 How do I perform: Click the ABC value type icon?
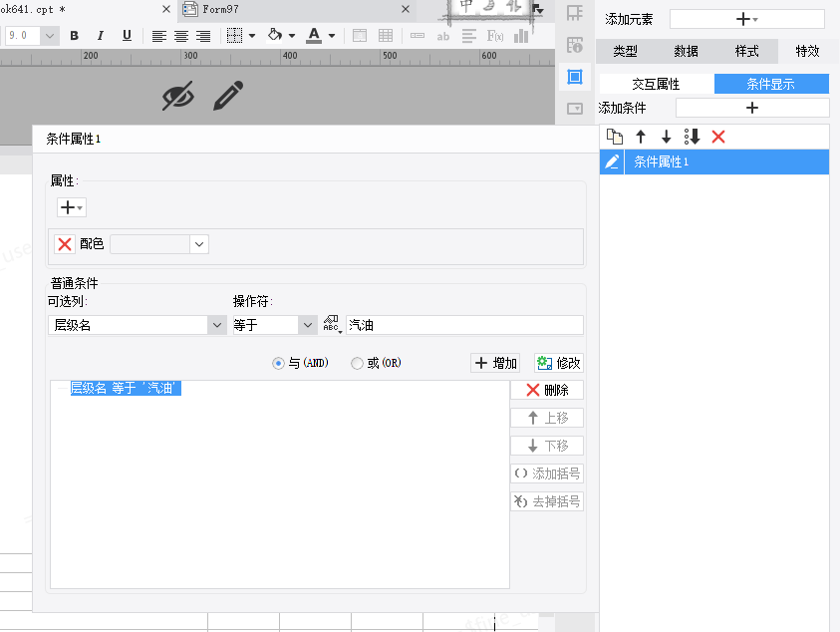332,324
